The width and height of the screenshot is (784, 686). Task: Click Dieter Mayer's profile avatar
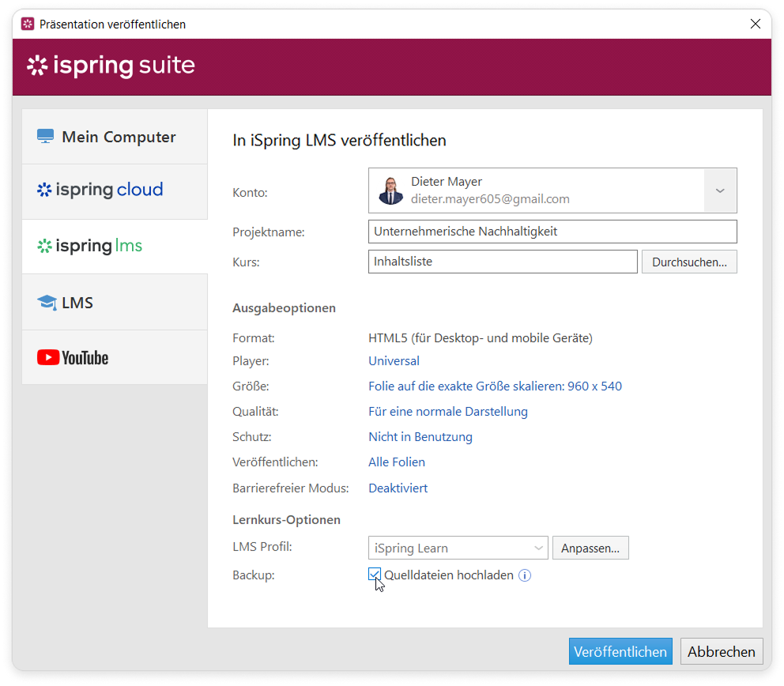[390, 190]
